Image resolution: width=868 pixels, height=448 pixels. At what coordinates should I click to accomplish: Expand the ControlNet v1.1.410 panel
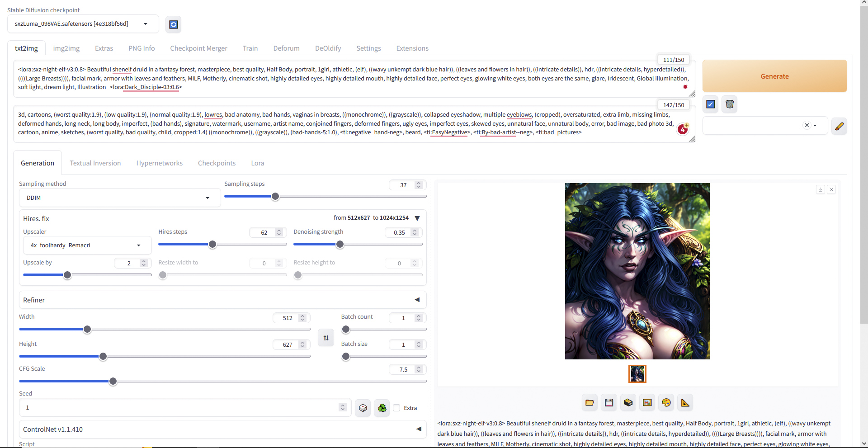[419, 429]
